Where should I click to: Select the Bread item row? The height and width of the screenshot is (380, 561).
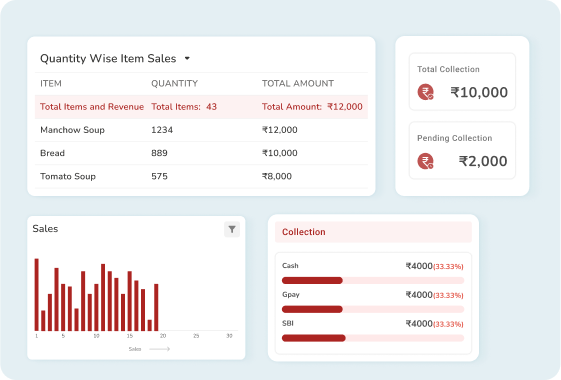201,153
